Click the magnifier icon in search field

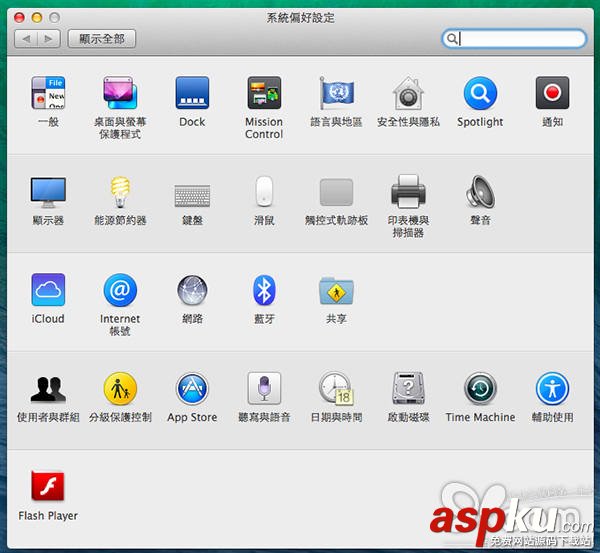[x=452, y=39]
